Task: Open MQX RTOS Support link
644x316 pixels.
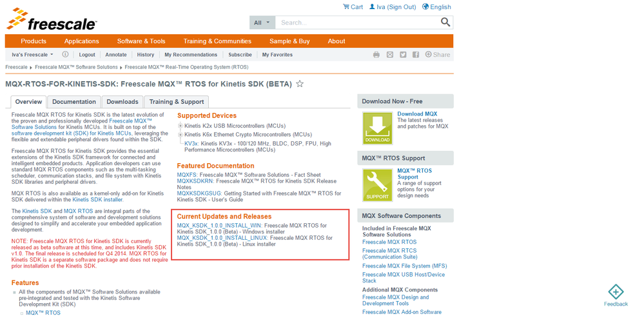Action: (x=415, y=174)
